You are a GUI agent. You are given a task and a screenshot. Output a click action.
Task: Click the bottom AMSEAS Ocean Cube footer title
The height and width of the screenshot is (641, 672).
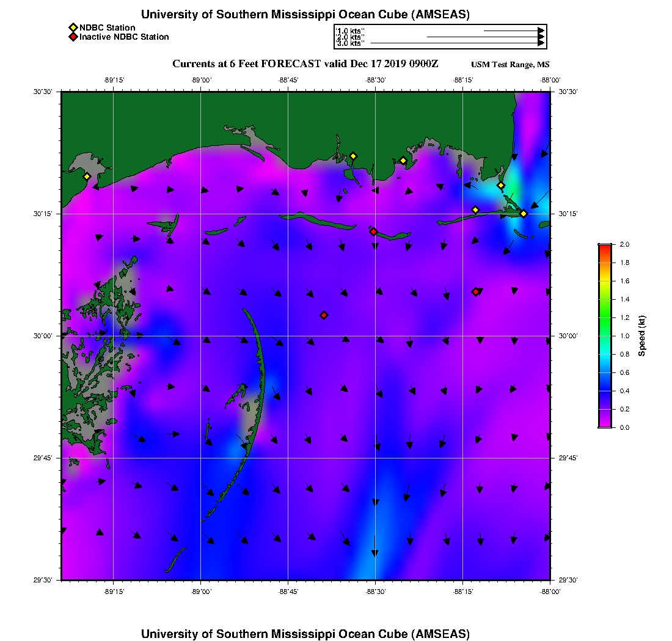click(x=305, y=633)
